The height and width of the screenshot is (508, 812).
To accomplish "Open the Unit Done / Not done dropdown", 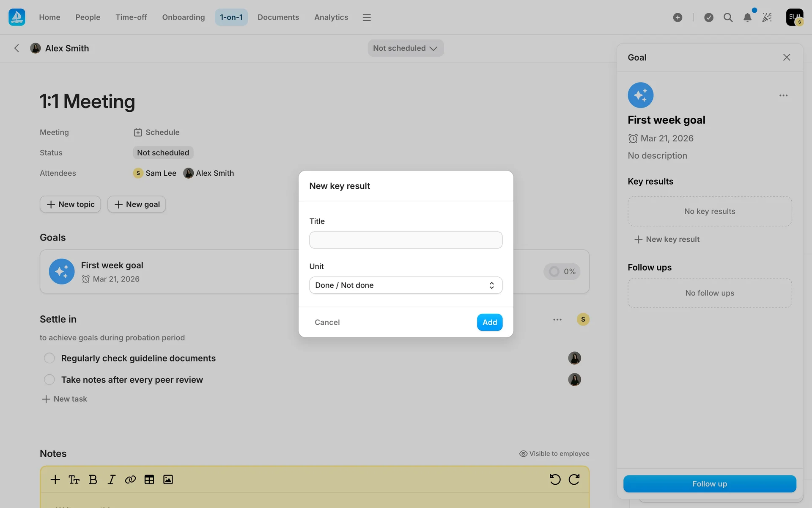I will pyautogui.click(x=406, y=285).
